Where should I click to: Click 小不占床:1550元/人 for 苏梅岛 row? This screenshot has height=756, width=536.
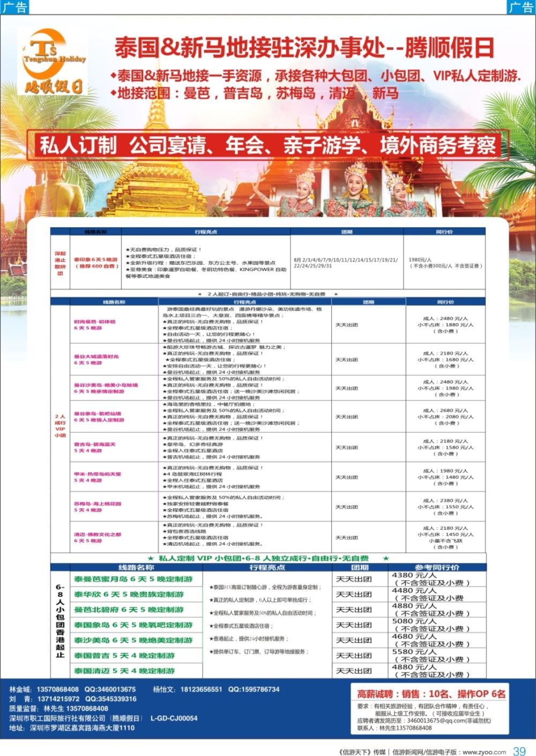445,506
